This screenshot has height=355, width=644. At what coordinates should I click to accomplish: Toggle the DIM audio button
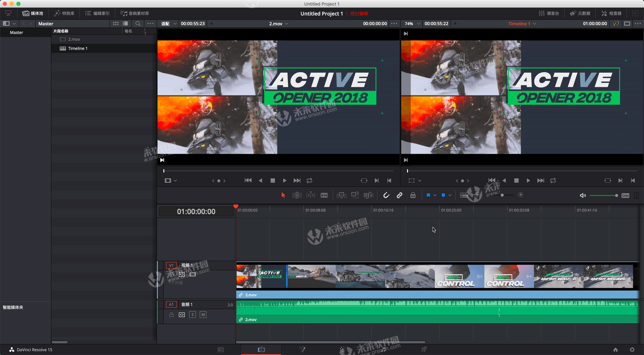click(x=625, y=195)
